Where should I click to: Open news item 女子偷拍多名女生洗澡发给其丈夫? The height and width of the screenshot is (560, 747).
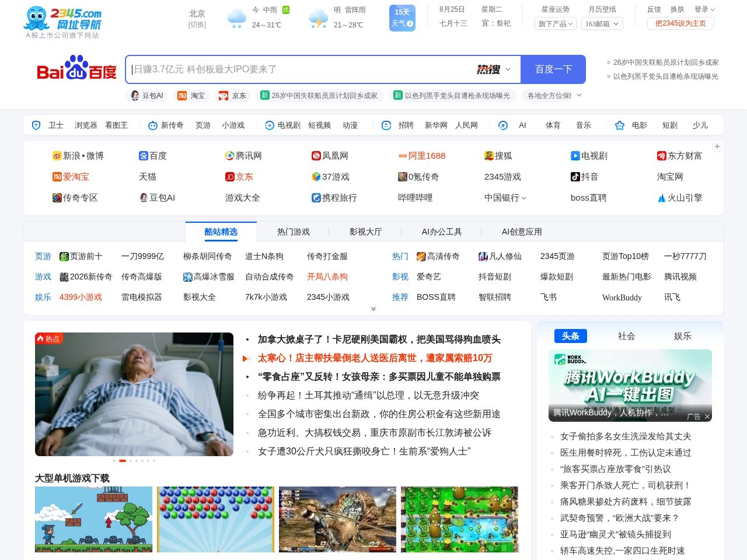(626, 436)
